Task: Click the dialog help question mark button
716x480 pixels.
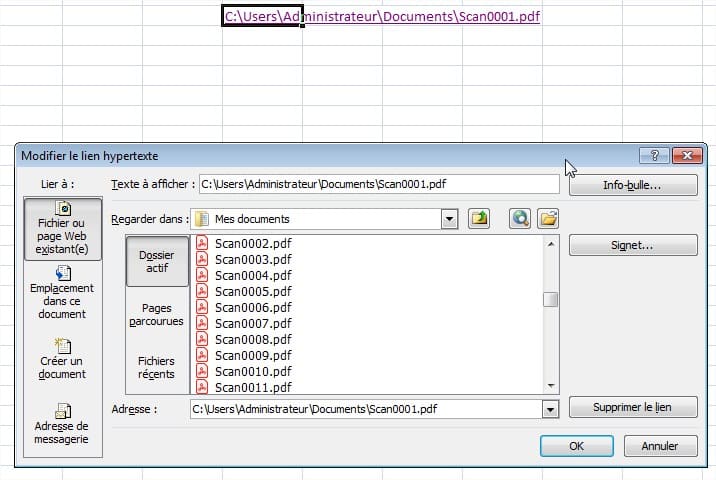Action: (654, 156)
